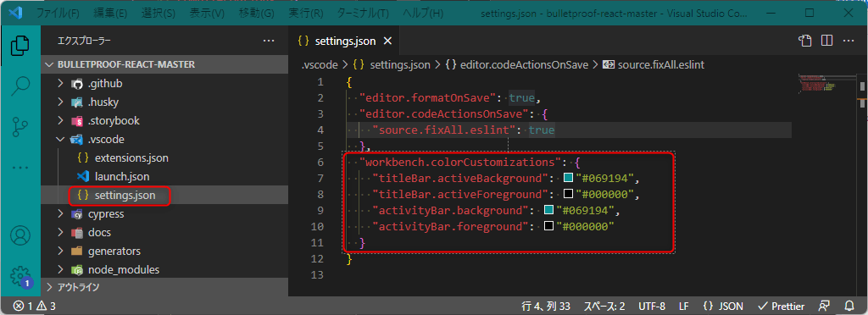Open activityBar.foreground color swatch #000000

click(x=549, y=226)
